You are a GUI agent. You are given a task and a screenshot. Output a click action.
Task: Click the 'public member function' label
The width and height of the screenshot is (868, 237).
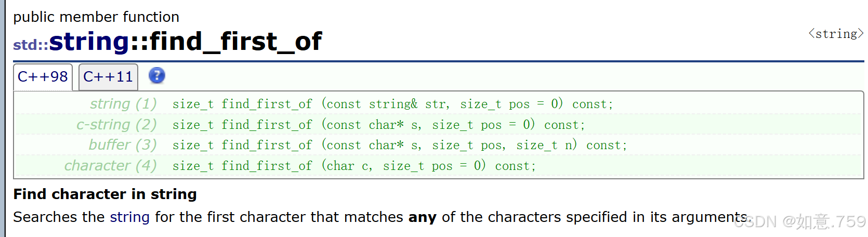(96, 17)
